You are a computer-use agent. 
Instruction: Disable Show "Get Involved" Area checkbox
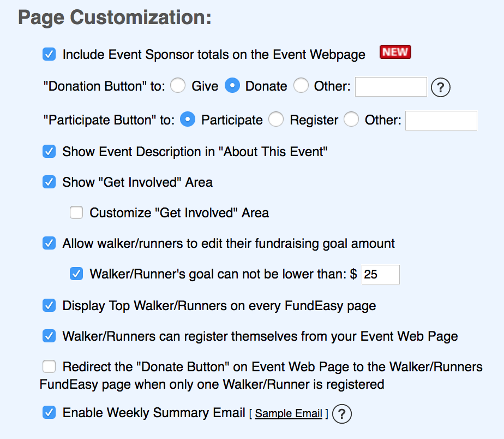[49, 182]
